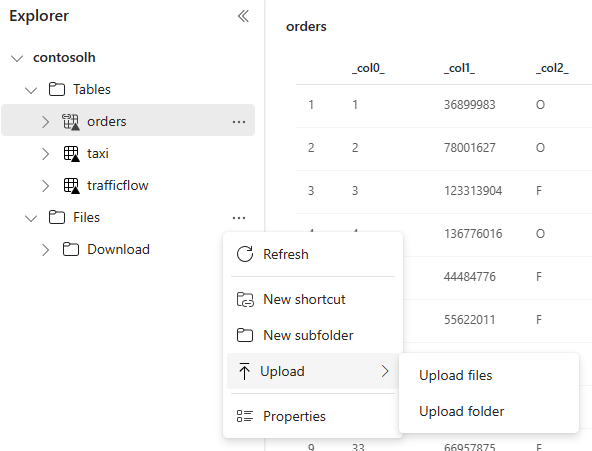Click the orders shortcut table icon
Viewport: 592px width, 451px height.
pyautogui.click(x=71, y=122)
